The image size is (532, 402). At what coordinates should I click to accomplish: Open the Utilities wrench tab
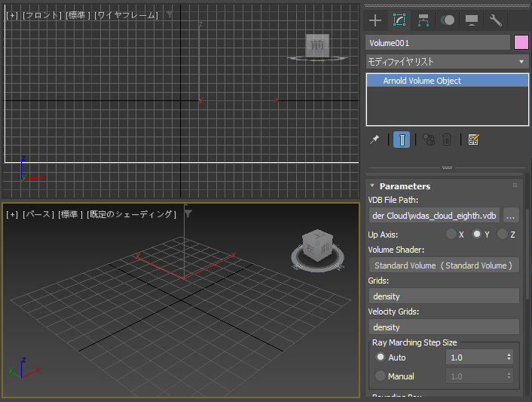coord(495,20)
